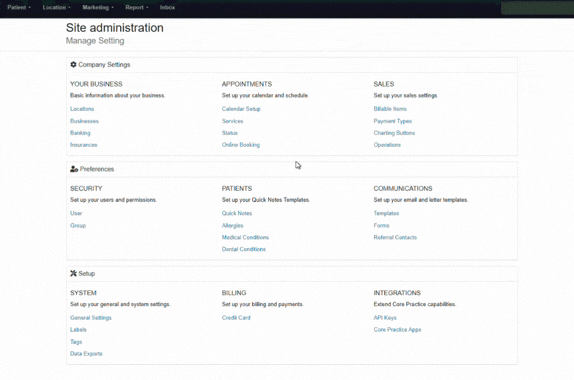Select the Medical Conditions link
The image size is (574, 380).
(x=245, y=237)
